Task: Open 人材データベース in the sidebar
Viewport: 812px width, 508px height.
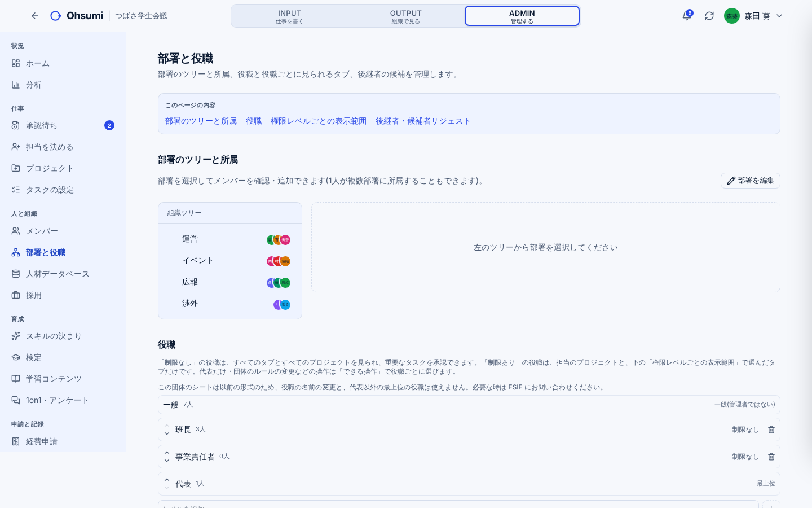Action: click(63, 274)
